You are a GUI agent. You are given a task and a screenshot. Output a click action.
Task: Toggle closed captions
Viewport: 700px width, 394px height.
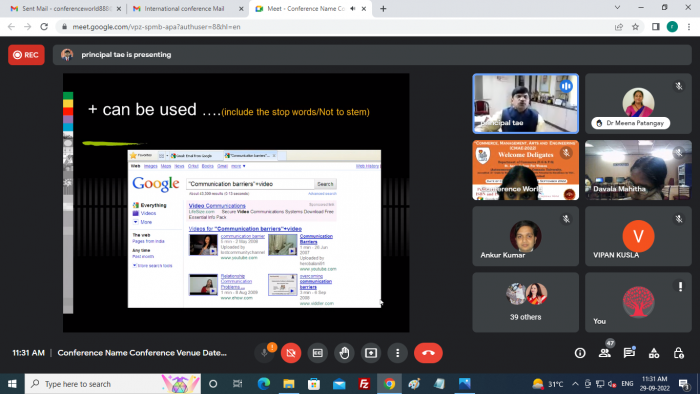317,353
